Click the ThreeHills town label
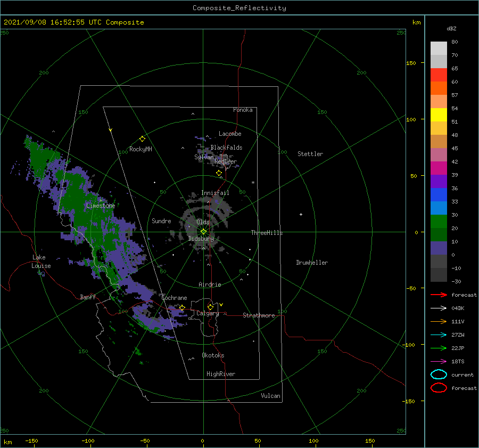 (x=267, y=233)
